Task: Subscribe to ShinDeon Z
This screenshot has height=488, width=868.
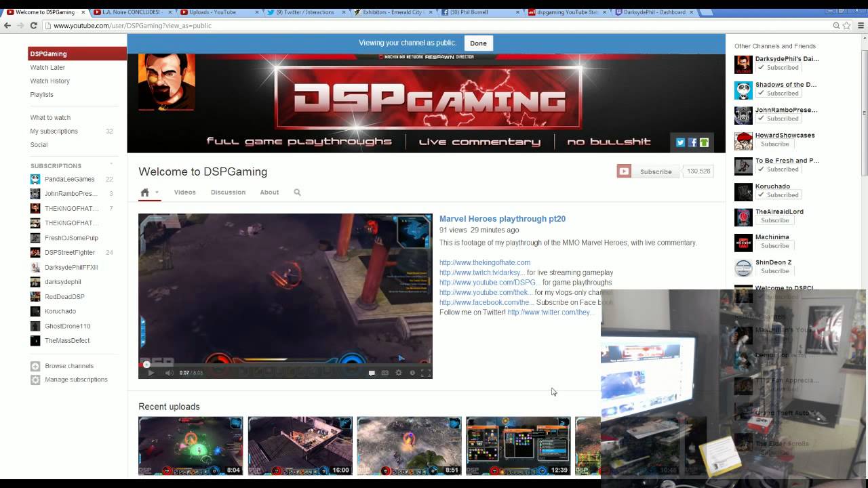Action: coord(774,271)
